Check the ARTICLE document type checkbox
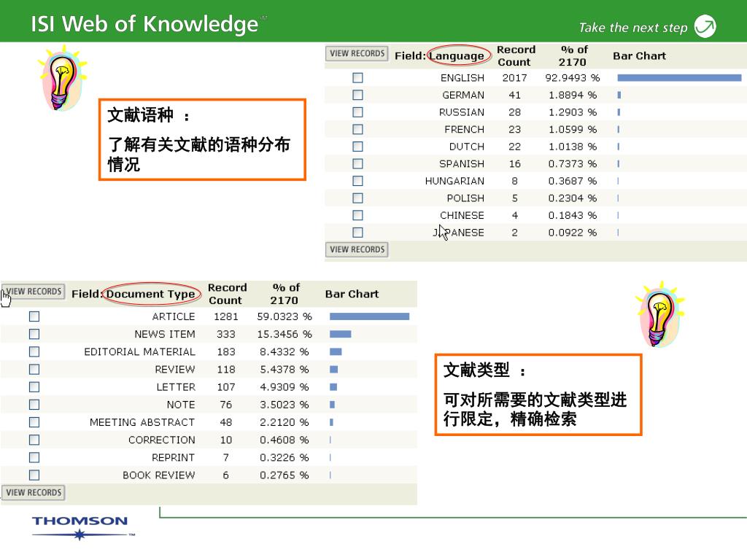Screen dimensions: 747x560 [x=34, y=316]
